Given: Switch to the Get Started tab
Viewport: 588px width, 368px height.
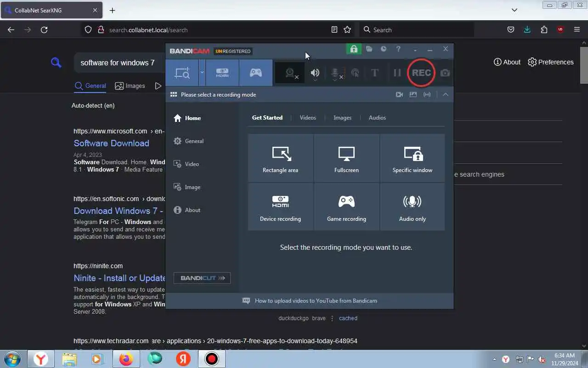Looking at the screenshot, I should 267,118.
